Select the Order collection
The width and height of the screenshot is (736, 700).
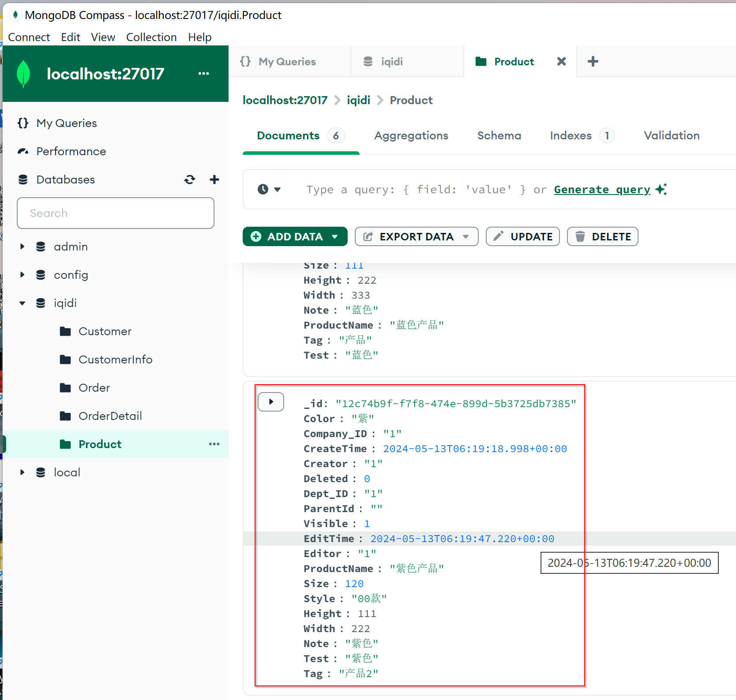click(94, 388)
